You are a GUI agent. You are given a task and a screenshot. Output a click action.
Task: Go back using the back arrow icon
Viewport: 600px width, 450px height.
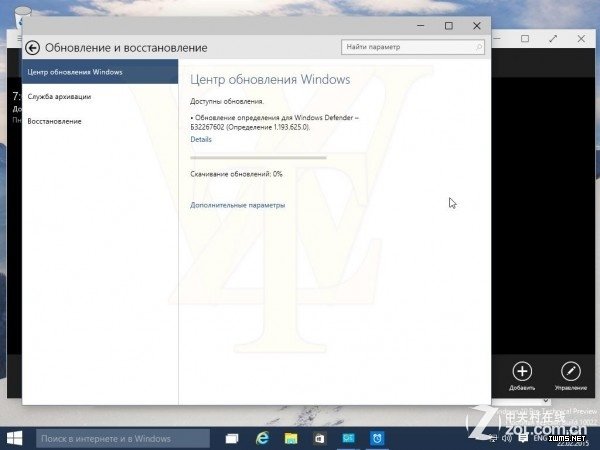(x=33, y=48)
